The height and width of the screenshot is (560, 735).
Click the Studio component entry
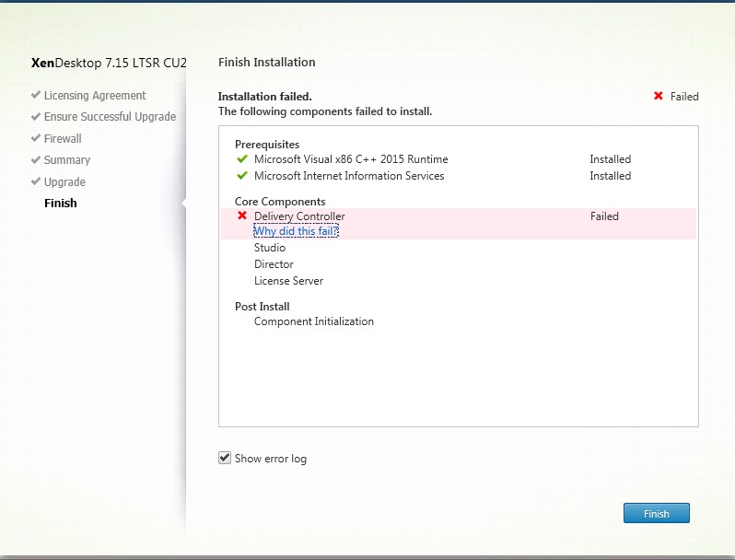270,248
